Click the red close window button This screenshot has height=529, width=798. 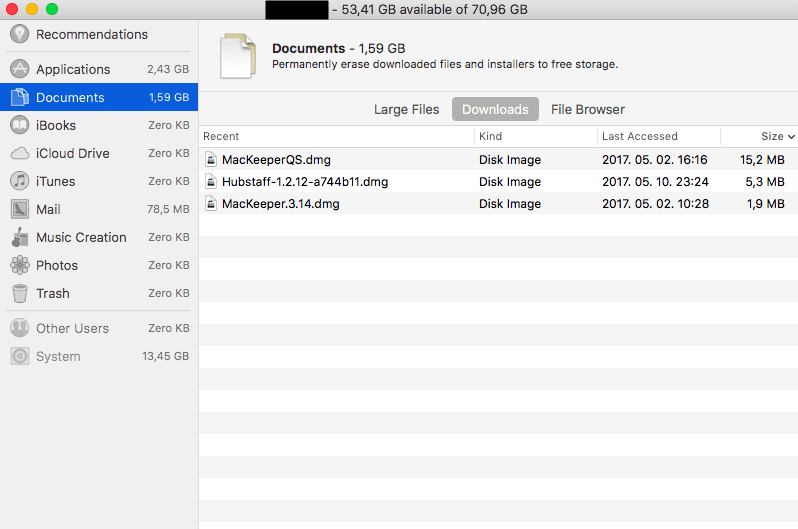[x=12, y=9]
